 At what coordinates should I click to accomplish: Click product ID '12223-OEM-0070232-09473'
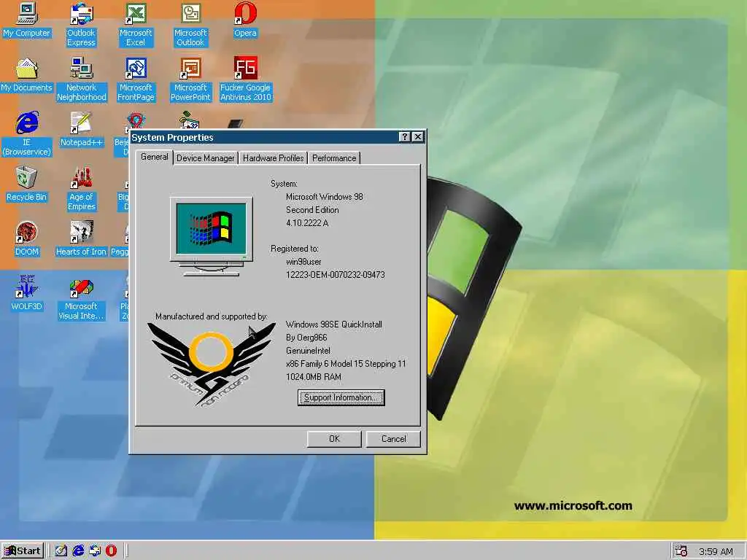tap(336, 275)
